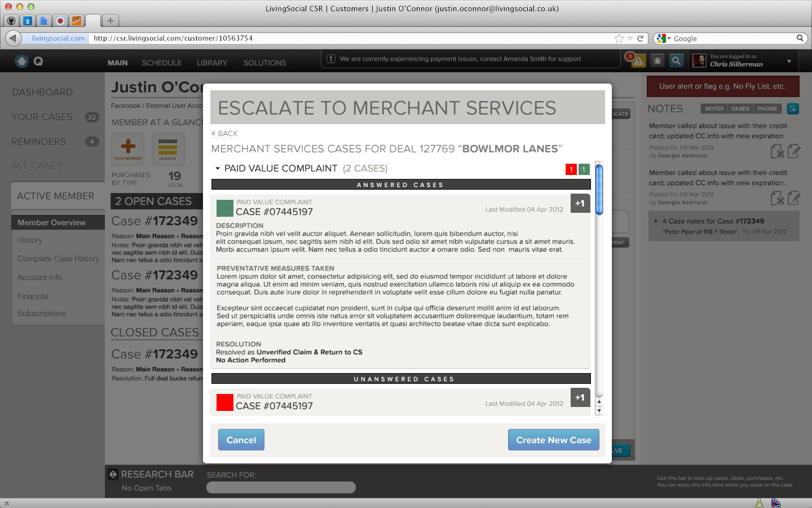Open the History sidebar link
This screenshot has height=508, width=812.
(30, 240)
